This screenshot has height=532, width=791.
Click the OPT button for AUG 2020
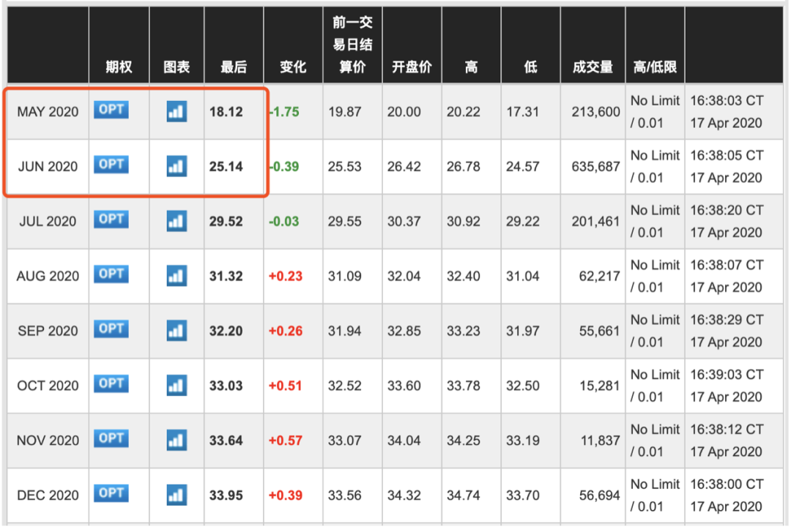tap(111, 274)
